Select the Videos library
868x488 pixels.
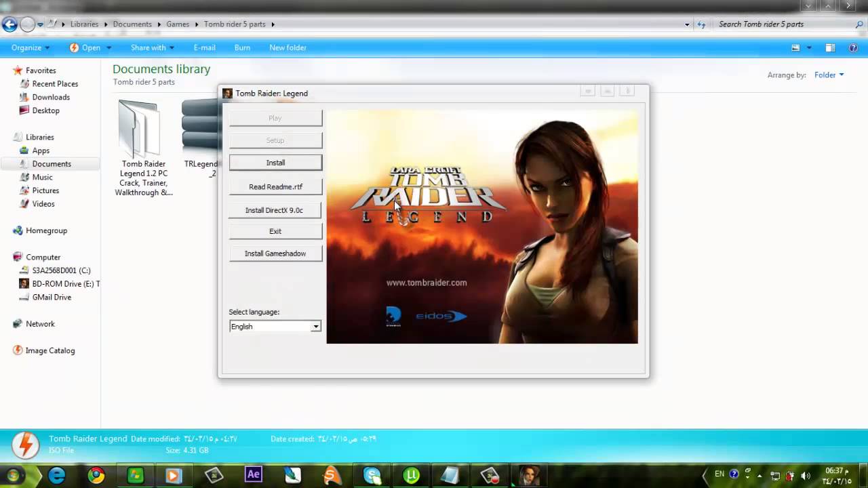pyautogui.click(x=43, y=204)
